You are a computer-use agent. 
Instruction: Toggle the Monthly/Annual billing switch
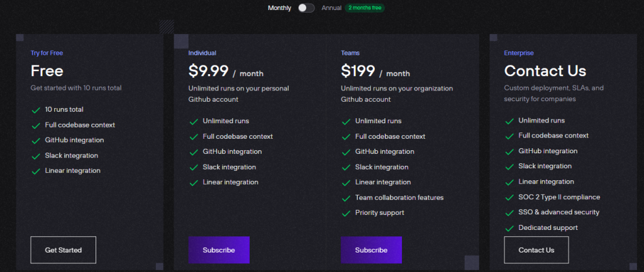306,8
